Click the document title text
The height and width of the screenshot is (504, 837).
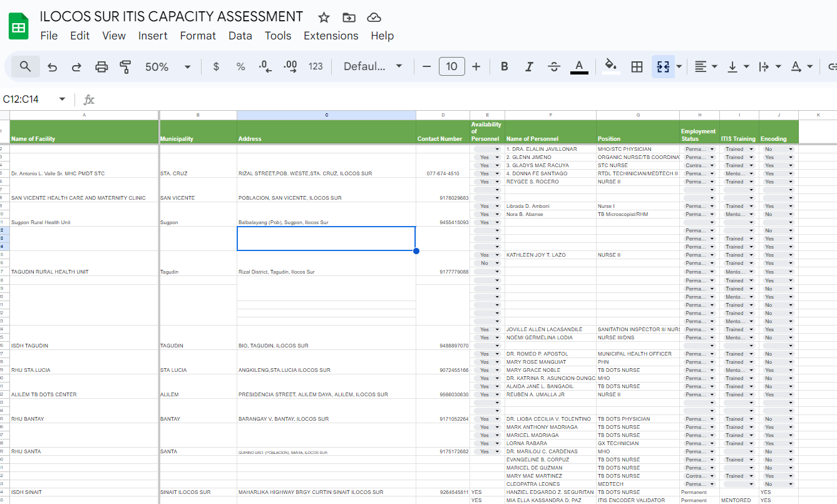click(172, 17)
